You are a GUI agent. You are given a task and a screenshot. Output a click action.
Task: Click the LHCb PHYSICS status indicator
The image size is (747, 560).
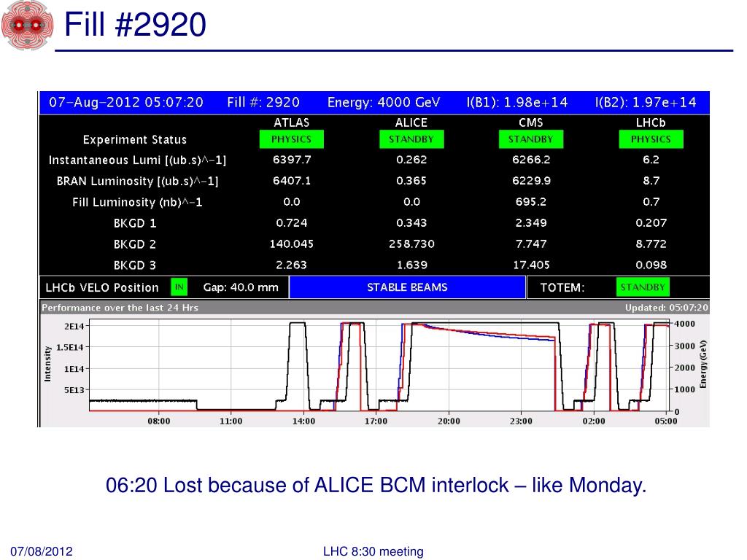pos(651,139)
